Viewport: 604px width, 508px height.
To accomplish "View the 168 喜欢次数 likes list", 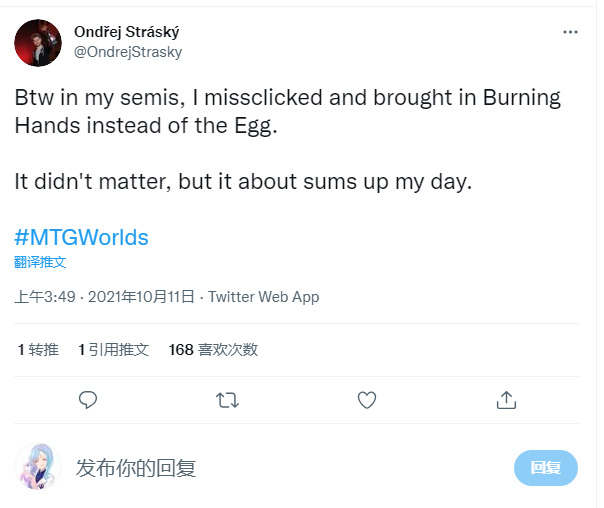I will click(213, 349).
